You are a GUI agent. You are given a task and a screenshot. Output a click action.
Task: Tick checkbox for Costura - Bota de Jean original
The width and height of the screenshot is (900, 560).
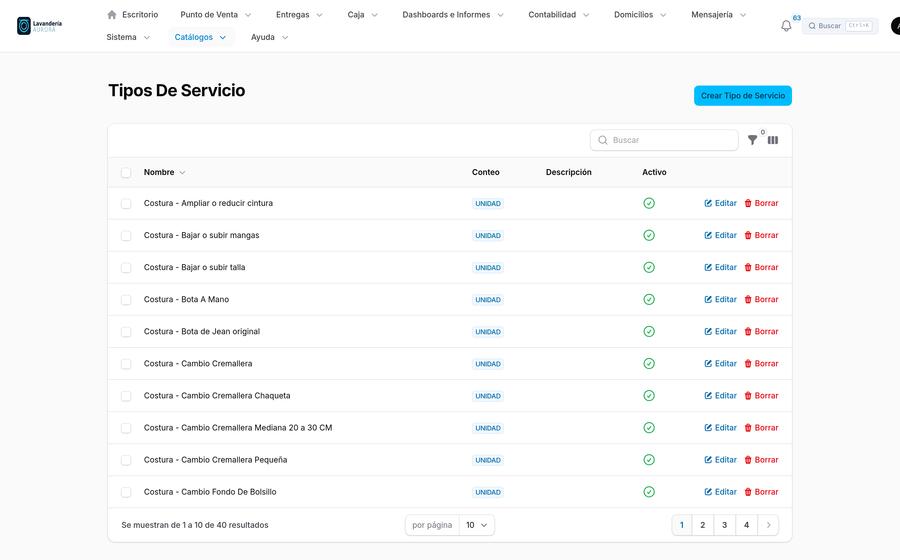point(126,332)
